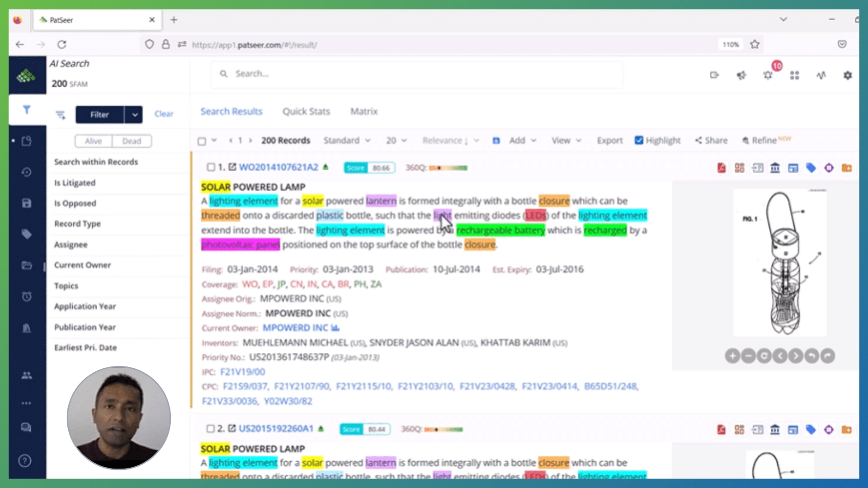Viewport: 868px width, 488px height.
Task: Click purple target icon for WO2014107621A2
Action: 829,168
